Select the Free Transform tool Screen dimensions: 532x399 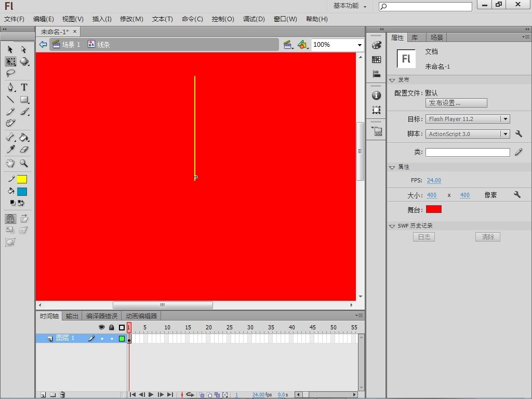[x=10, y=61]
